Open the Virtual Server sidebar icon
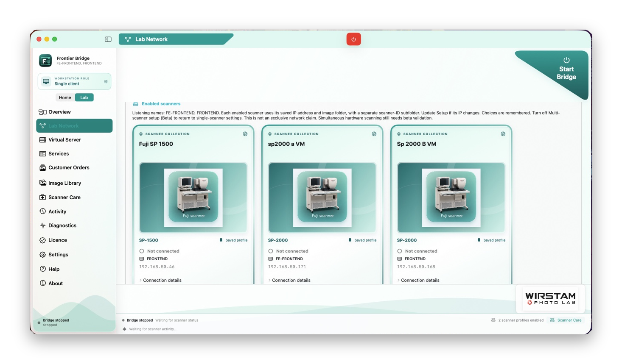This screenshot has width=622, height=364. (x=42, y=140)
